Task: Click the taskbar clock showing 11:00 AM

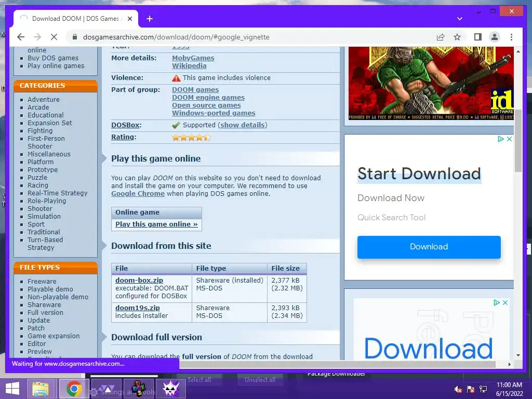Action: point(509,389)
